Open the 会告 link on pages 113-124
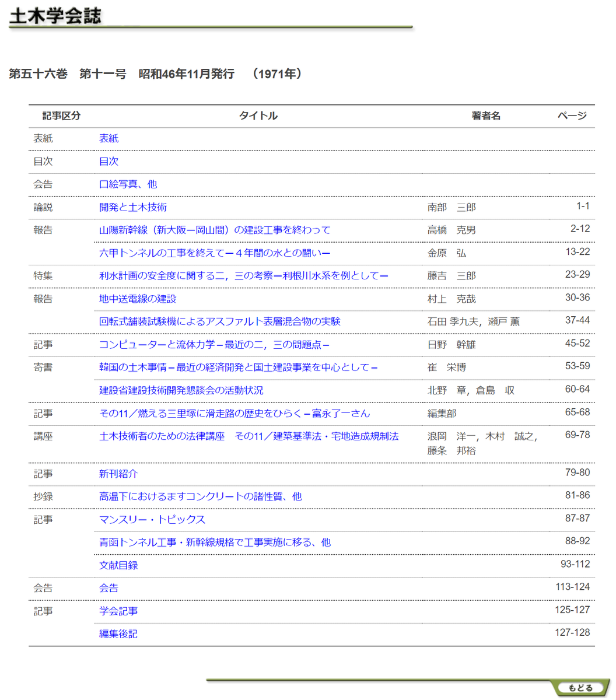The image size is (616, 700). (108, 588)
